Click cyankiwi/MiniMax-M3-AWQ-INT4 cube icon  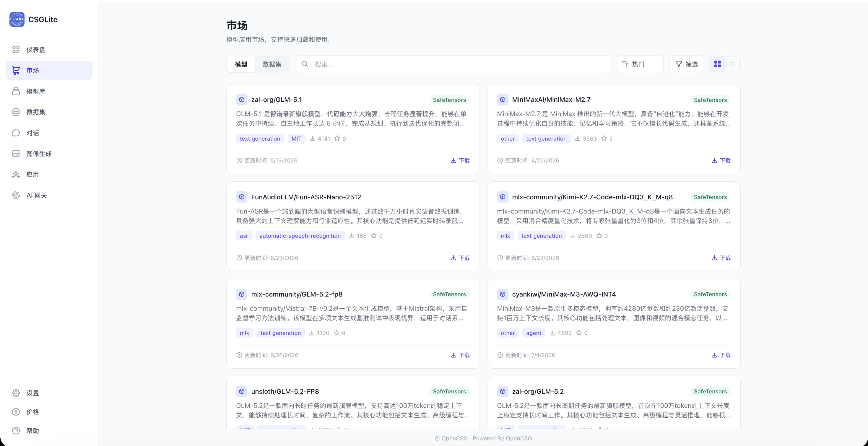[503, 294]
